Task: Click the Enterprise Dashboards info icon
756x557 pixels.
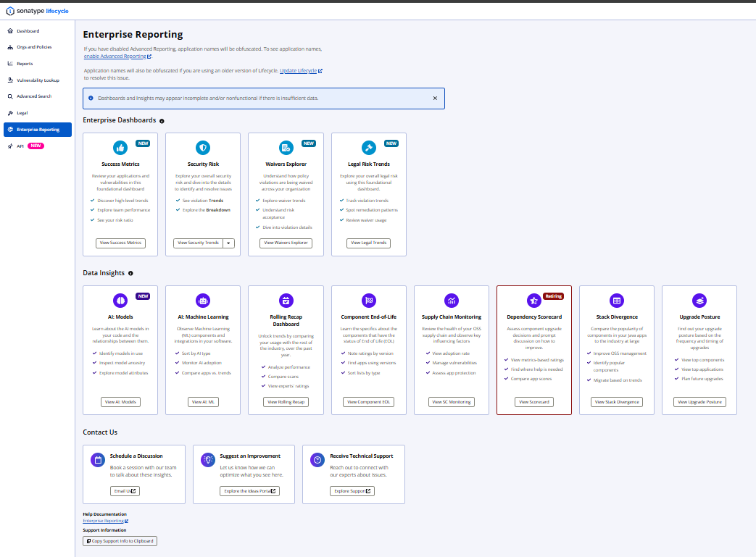Action: tap(162, 121)
